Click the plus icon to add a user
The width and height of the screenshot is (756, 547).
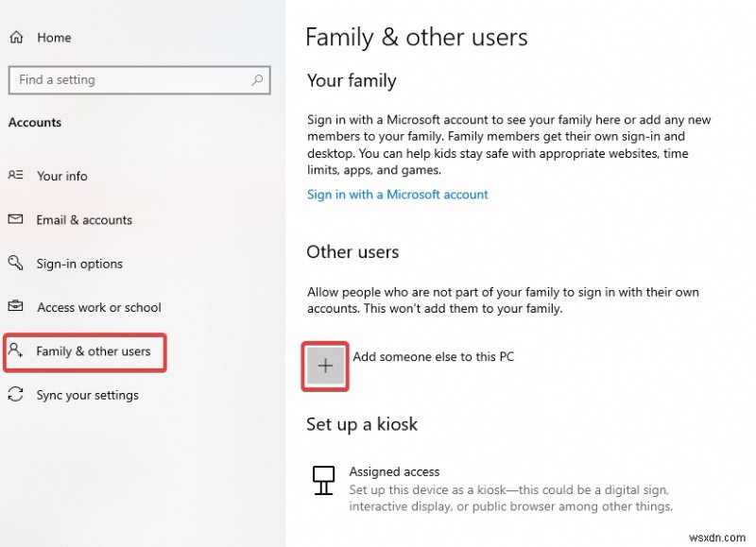(324, 365)
